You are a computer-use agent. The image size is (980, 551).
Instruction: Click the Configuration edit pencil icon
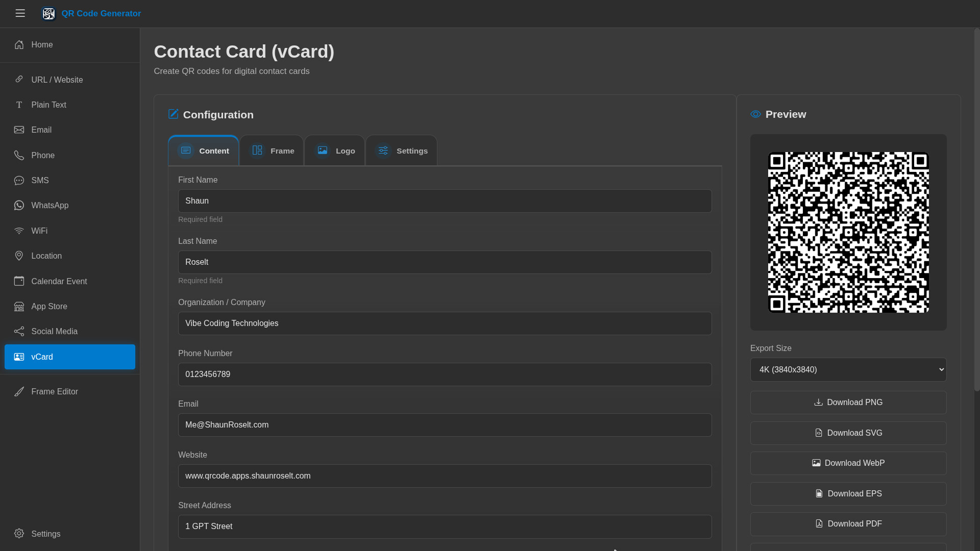pos(173,114)
